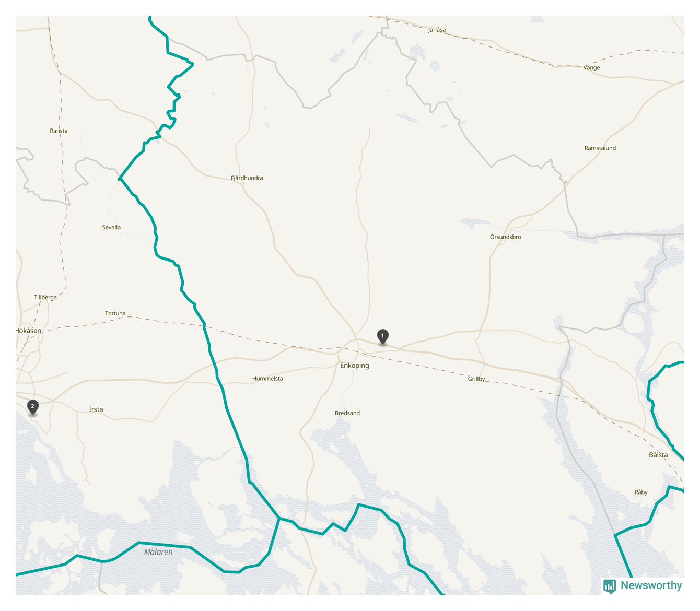Select the Fjärdhundra place label
Image resolution: width=700 pixels, height=611 pixels.
[247, 178]
